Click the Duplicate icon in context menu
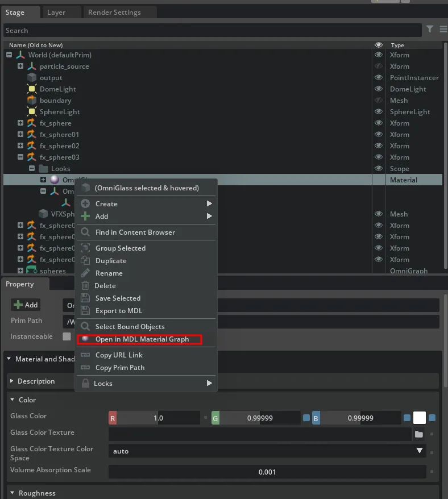448x499 pixels. 85,260
